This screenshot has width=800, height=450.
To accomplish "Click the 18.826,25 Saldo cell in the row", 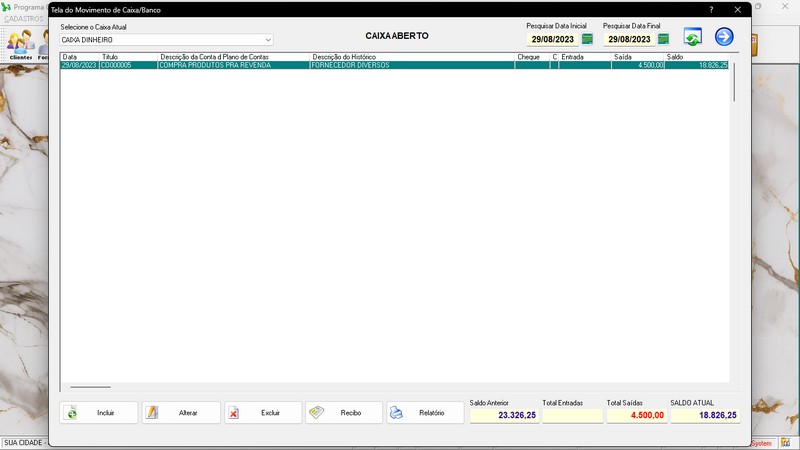I will click(x=696, y=65).
